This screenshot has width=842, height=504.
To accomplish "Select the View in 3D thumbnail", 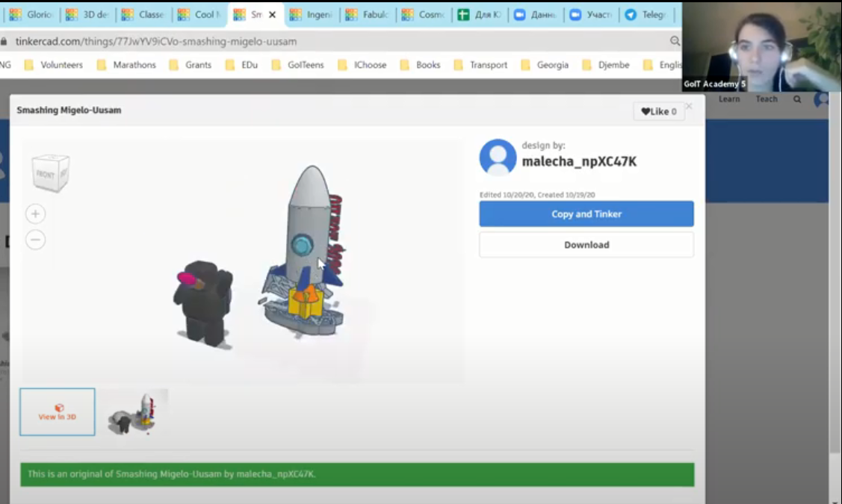I will pyautogui.click(x=58, y=411).
